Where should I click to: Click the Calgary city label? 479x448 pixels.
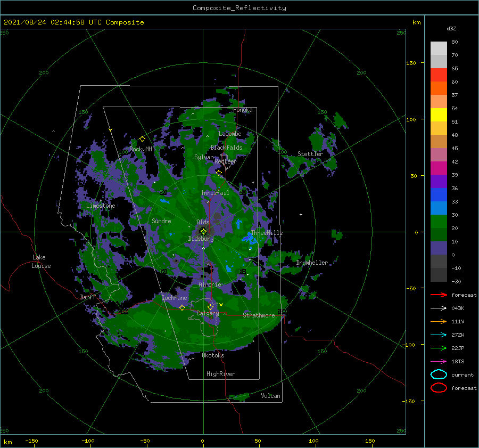point(208,313)
